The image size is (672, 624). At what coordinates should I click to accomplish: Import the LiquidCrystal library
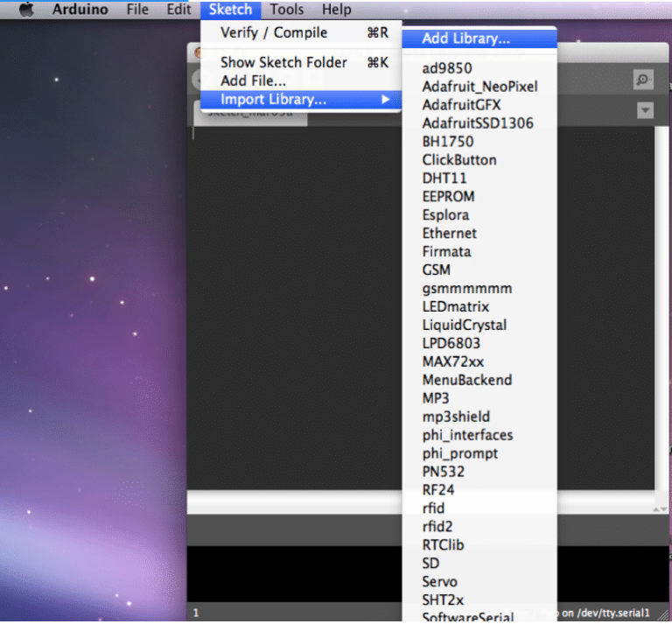coord(464,325)
